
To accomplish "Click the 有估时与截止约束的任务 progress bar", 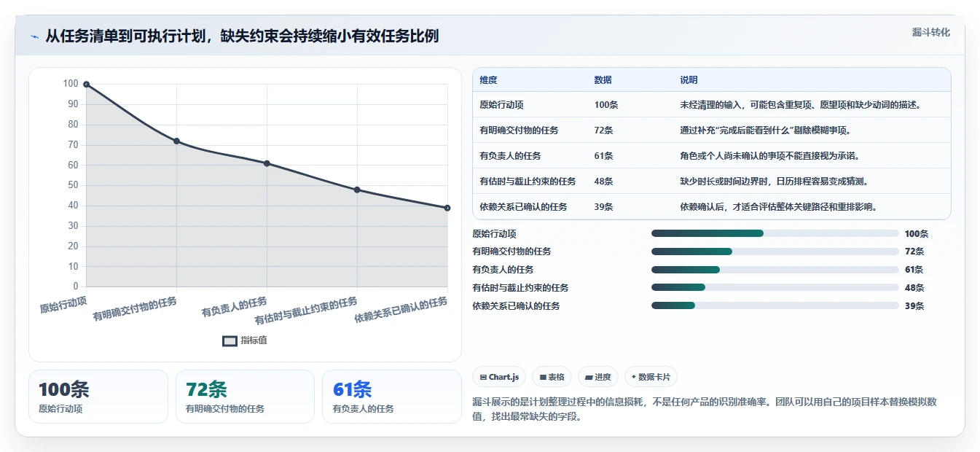I will pos(775,288).
